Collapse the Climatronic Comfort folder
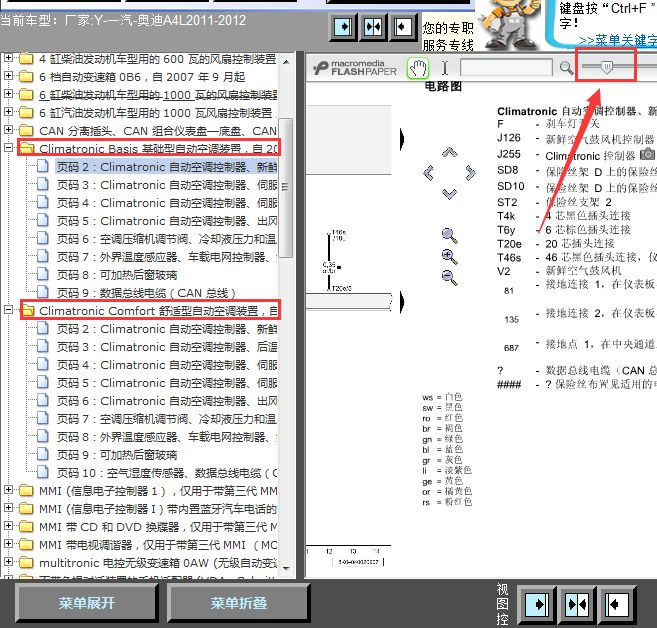 point(8,310)
